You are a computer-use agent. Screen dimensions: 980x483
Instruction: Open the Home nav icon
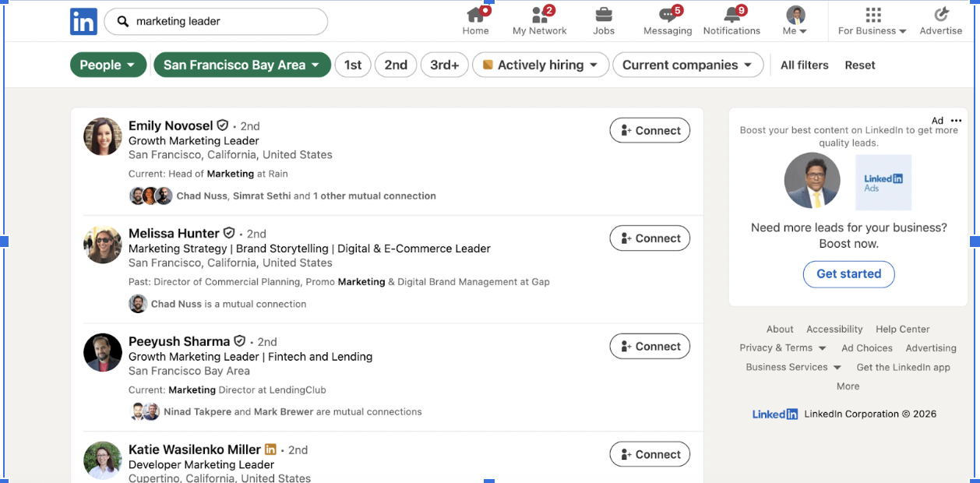tap(475, 15)
